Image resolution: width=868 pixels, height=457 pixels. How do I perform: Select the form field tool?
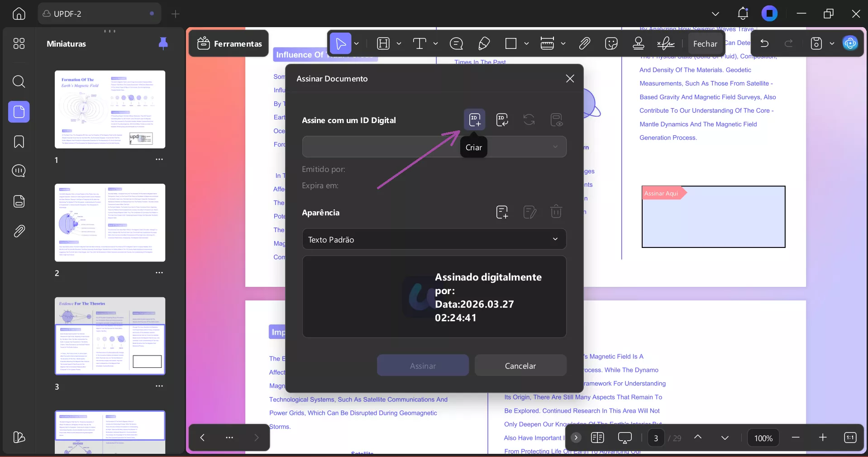(383, 43)
